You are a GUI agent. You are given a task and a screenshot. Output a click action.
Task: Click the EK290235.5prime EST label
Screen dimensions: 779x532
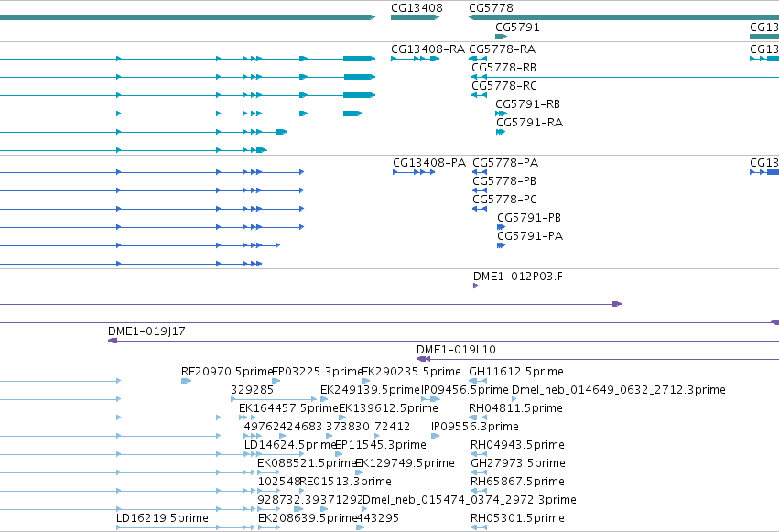[411, 372]
